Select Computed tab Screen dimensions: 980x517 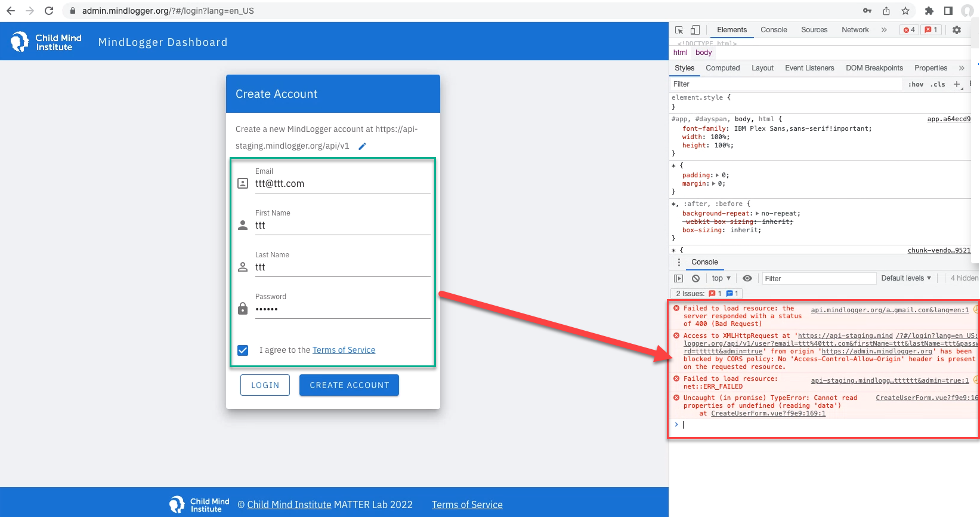coord(723,68)
